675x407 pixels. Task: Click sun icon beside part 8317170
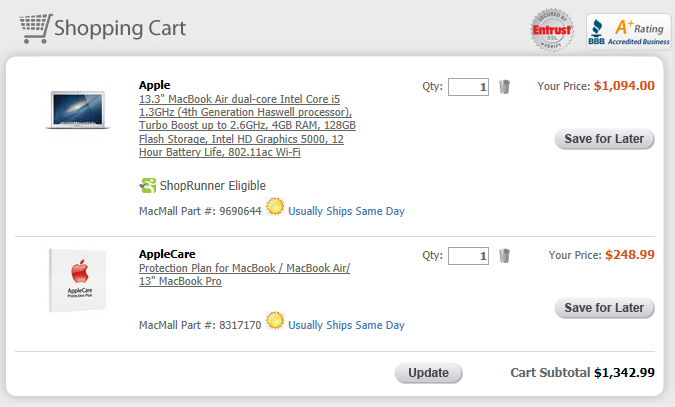[275, 321]
